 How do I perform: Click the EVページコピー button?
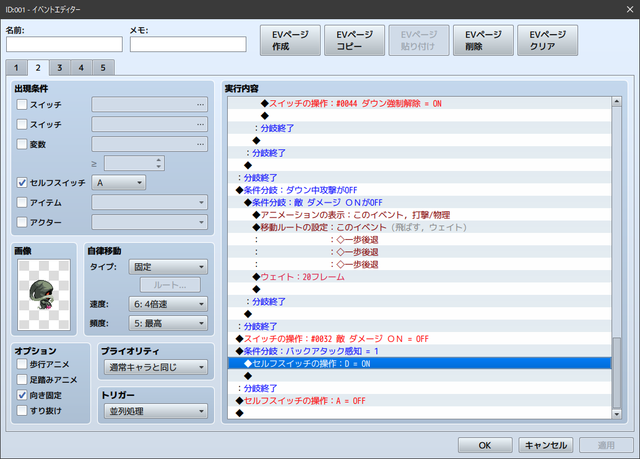click(x=354, y=40)
